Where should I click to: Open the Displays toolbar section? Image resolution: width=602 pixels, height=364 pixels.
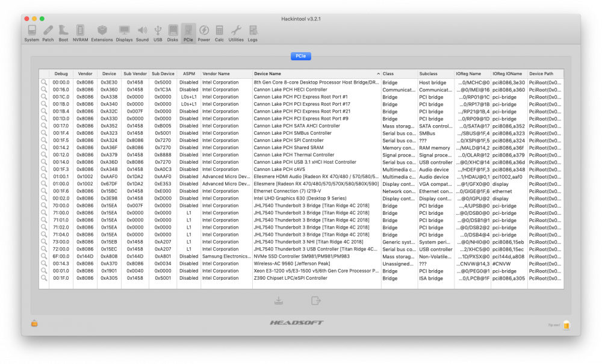(124, 33)
